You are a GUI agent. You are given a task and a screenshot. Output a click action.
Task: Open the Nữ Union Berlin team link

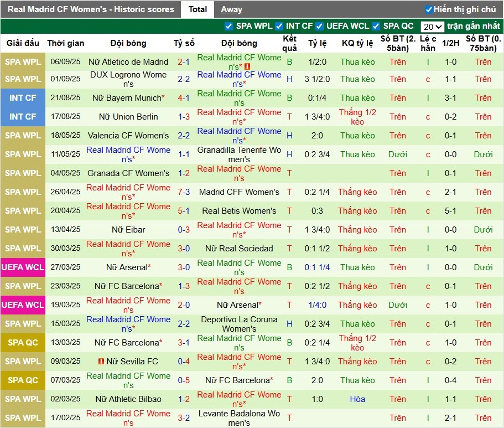[128, 117]
